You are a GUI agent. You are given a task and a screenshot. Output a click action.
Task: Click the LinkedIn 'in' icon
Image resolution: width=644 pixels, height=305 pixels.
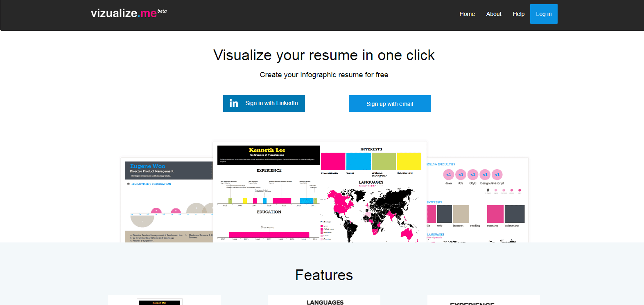pyautogui.click(x=234, y=103)
